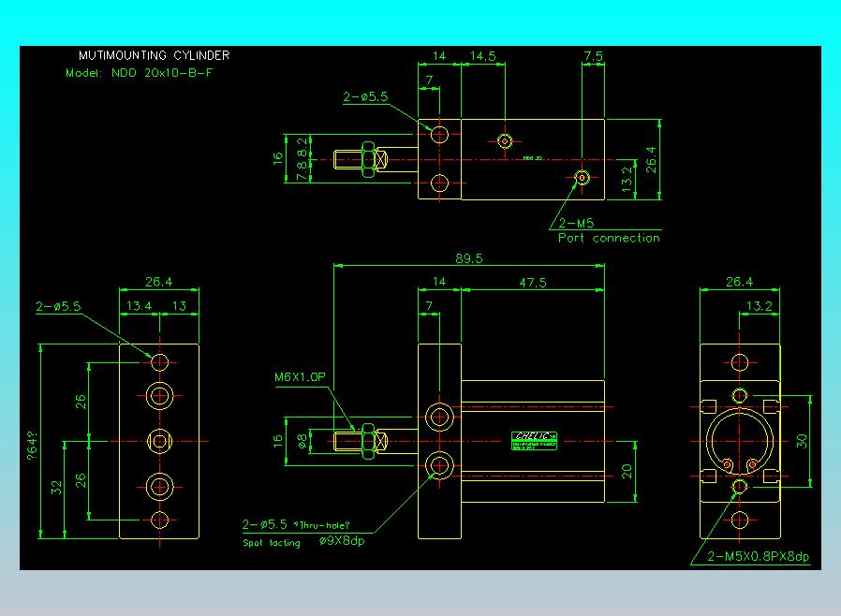The width and height of the screenshot is (841, 616).
Task: Click the 13 dimension next to 13.4
Action: (x=179, y=306)
